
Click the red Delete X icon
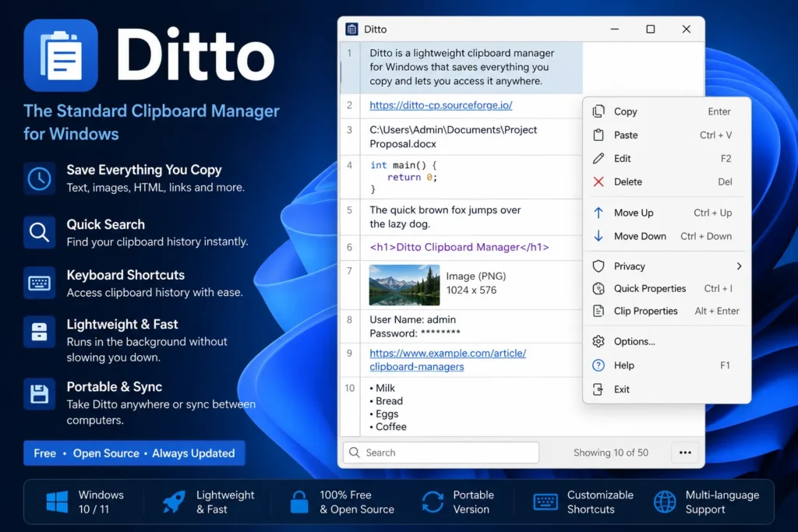(x=598, y=181)
